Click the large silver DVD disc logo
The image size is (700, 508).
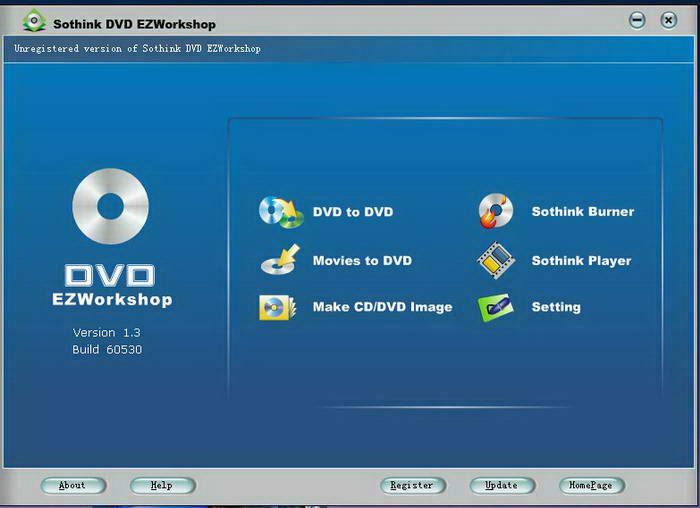110,206
